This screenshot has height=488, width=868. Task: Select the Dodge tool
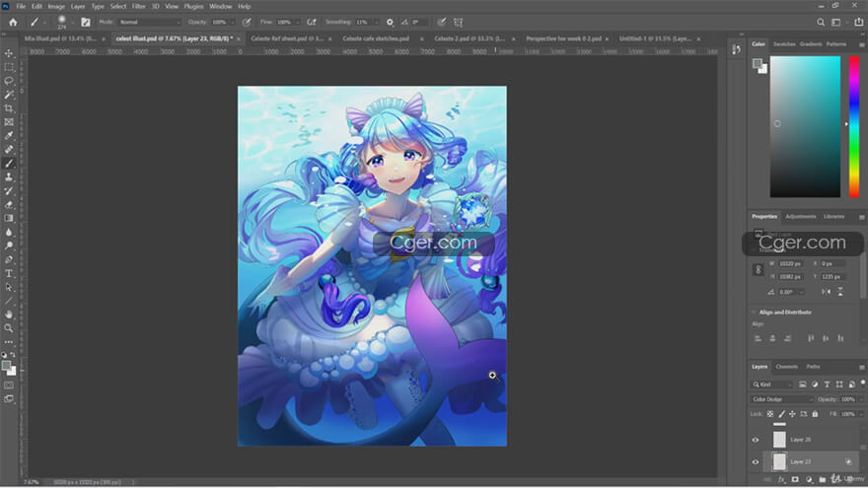click(x=9, y=245)
